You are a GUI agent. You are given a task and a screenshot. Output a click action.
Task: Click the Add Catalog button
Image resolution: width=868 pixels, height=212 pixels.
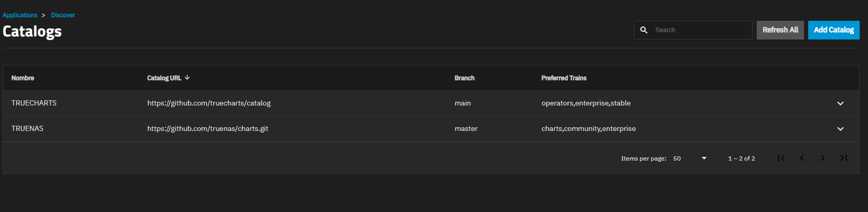pos(834,30)
